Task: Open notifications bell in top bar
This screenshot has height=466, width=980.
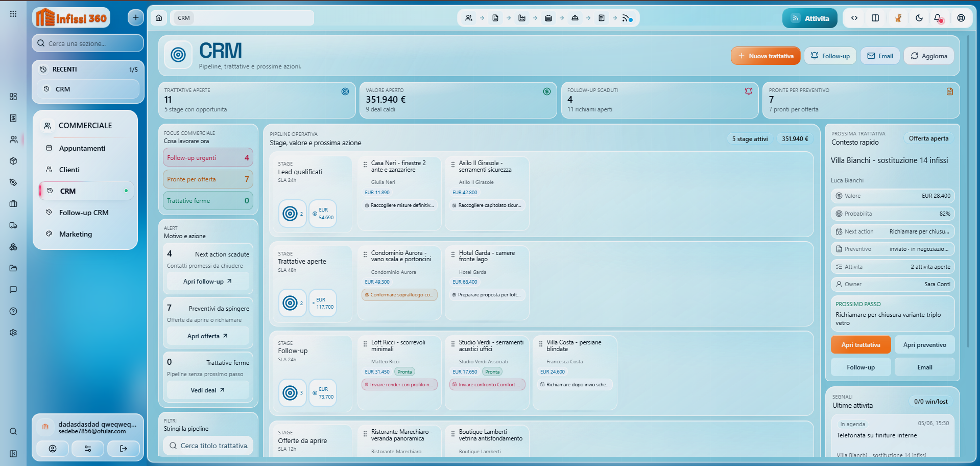Action: click(x=938, y=18)
